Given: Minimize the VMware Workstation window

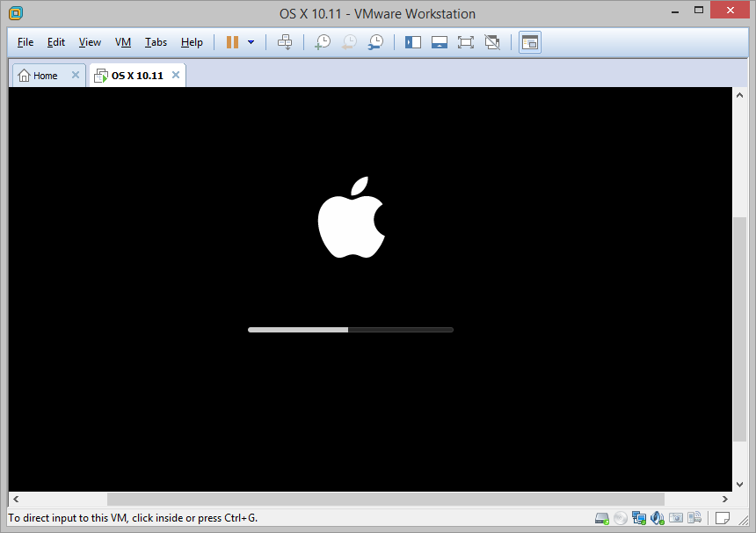Looking at the screenshot, I should pos(675,11).
